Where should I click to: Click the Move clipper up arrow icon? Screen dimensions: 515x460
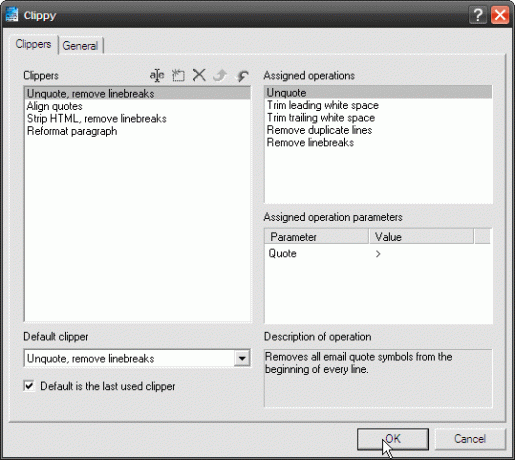click(220, 75)
